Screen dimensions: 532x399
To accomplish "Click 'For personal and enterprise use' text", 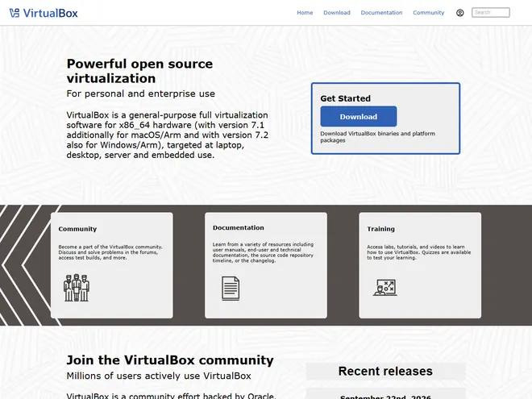I will (x=141, y=94).
